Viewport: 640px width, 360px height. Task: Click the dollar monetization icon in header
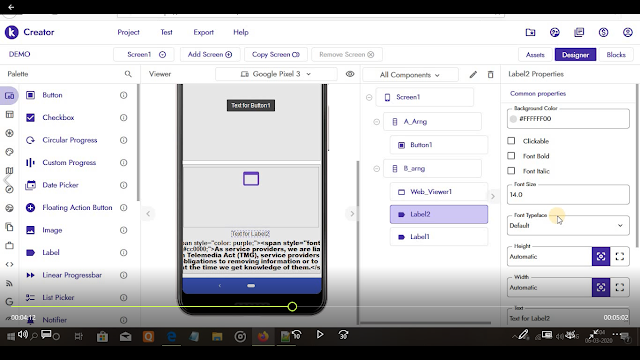603,32
